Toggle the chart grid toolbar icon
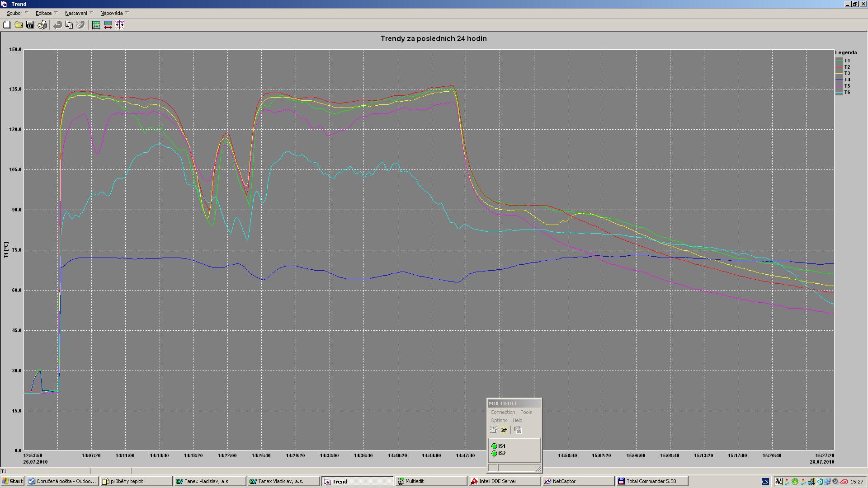The height and width of the screenshot is (488, 868). click(96, 25)
